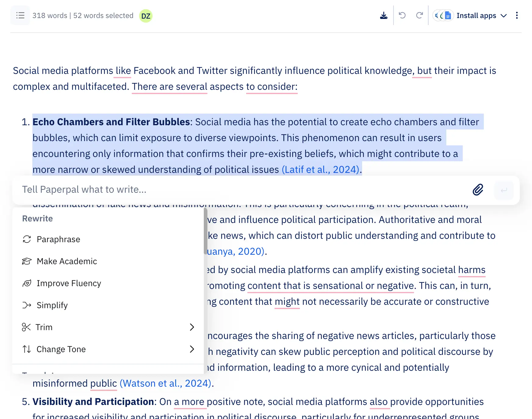This screenshot has width=532, height=419.
Task: Click the Make Academic graduation cap icon
Action: [27, 261]
